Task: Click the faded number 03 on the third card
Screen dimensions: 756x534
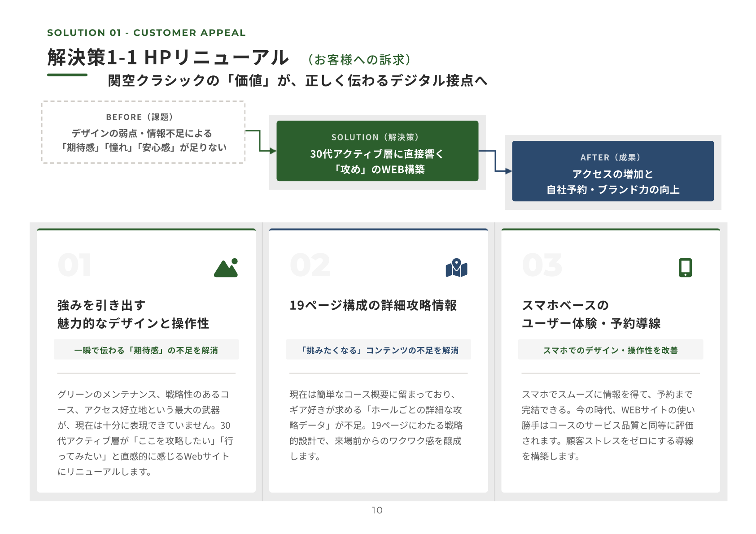Action: point(542,265)
